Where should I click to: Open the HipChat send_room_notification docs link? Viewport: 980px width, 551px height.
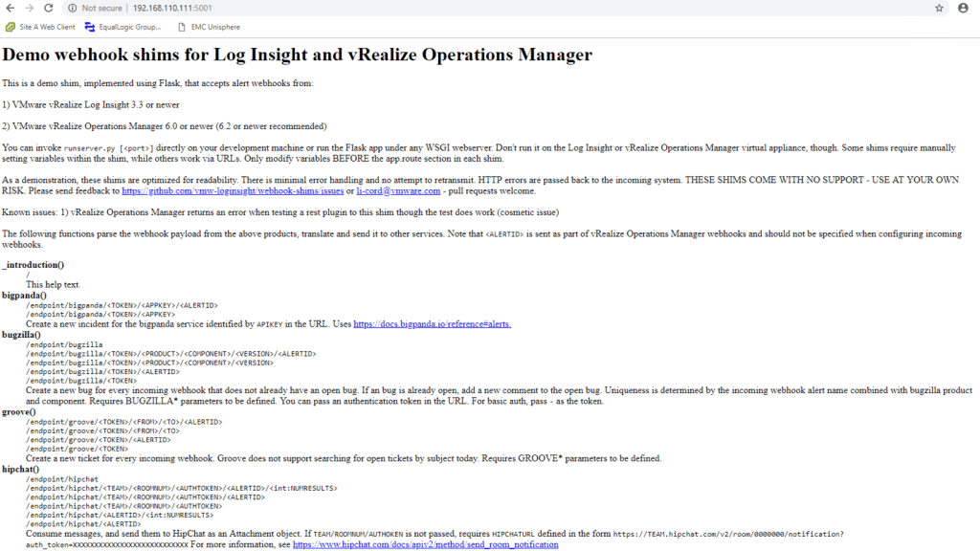(x=425, y=544)
